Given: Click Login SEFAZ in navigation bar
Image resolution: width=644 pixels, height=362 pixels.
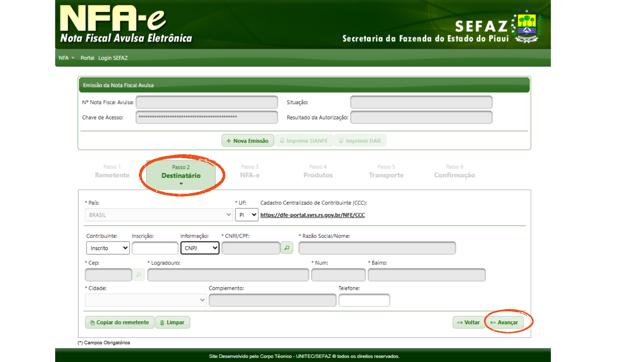Looking at the screenshot, I should [113, 58].
